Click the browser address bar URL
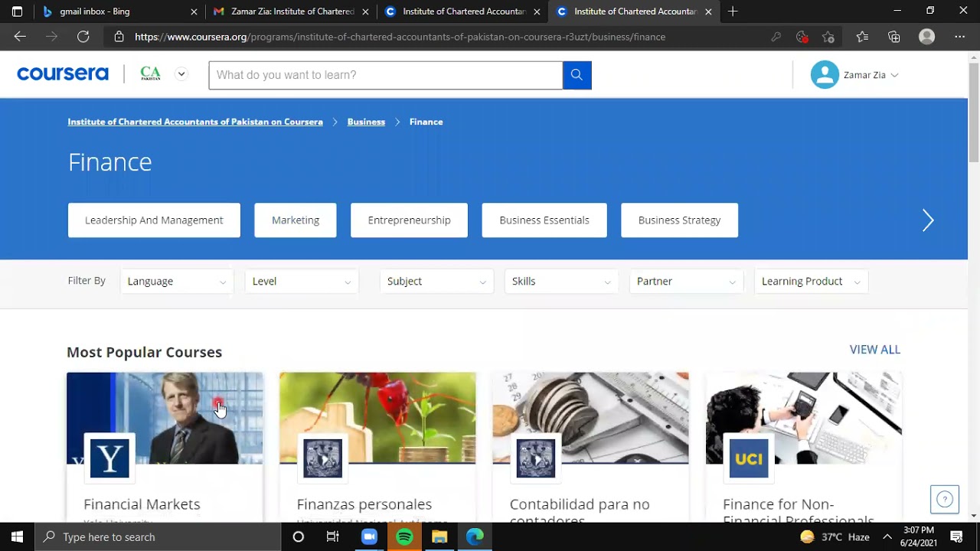Viewport: 980px width, 551px height. tap(400, 37)
